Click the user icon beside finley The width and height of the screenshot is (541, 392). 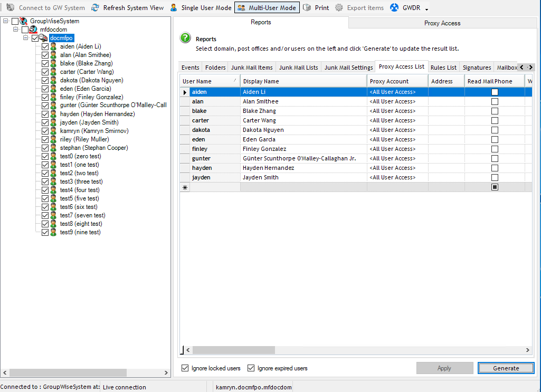(x=53, y=97)
